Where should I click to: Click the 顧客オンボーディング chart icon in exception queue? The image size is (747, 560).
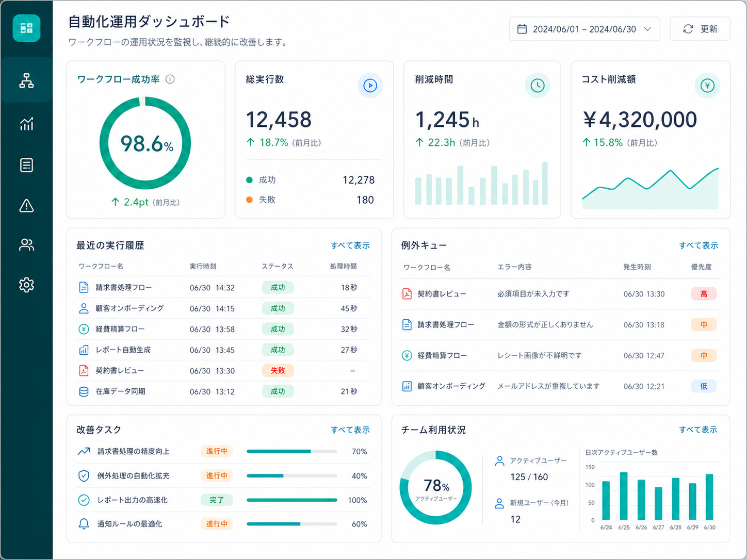407,386
